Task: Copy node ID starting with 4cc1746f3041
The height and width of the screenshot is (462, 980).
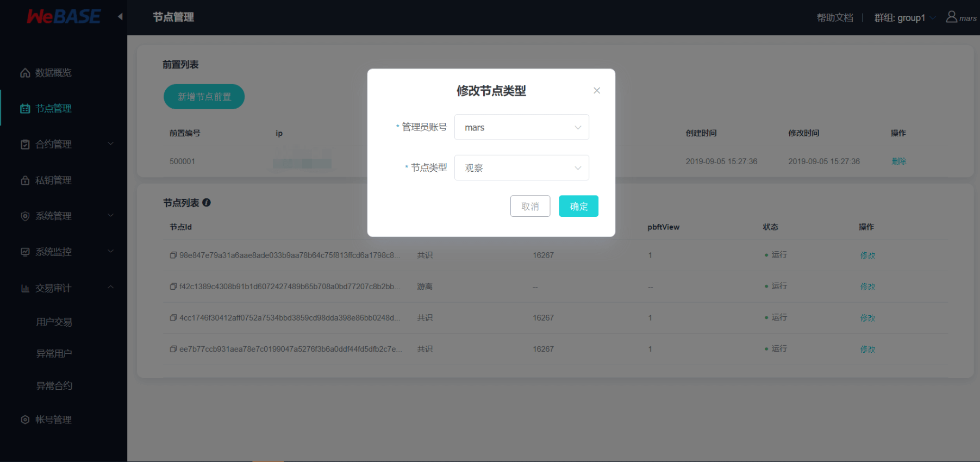Action: click(x=173, y=318)
